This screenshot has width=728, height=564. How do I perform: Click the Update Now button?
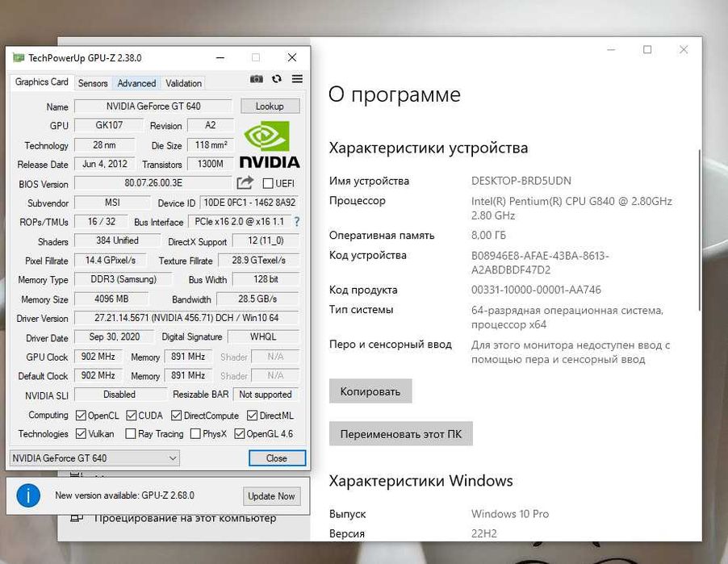[271, 496]
